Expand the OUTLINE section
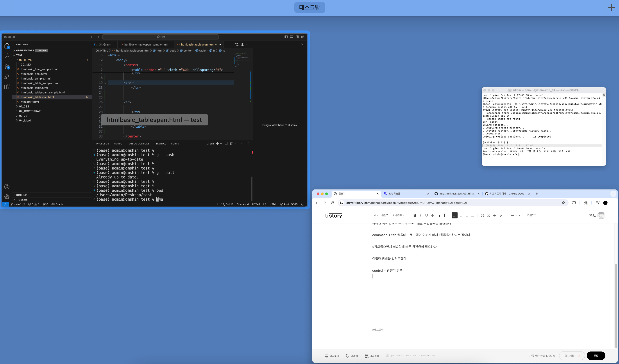The width and height of the screenshot is (619, 364). click(x=21, y=195)
